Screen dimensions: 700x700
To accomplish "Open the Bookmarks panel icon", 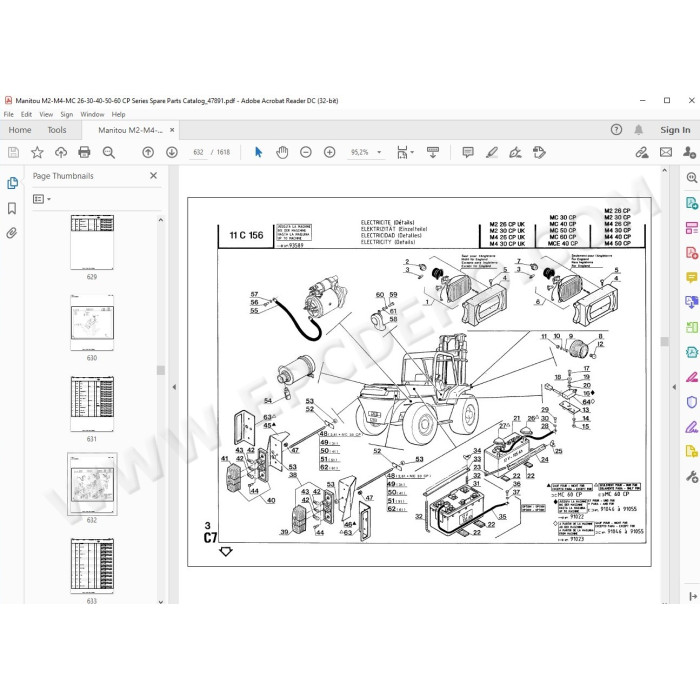I will pos(12,208).
